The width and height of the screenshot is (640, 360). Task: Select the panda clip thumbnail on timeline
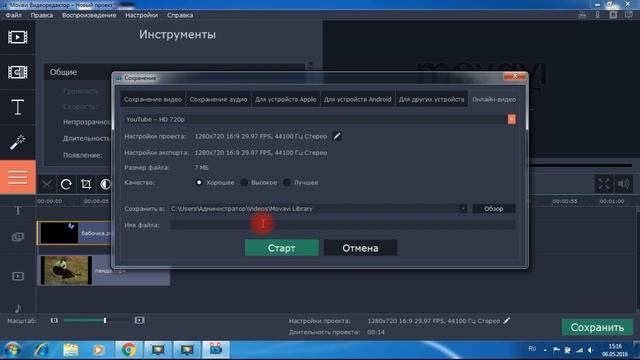pyautogui.click(x=66, y=270)
